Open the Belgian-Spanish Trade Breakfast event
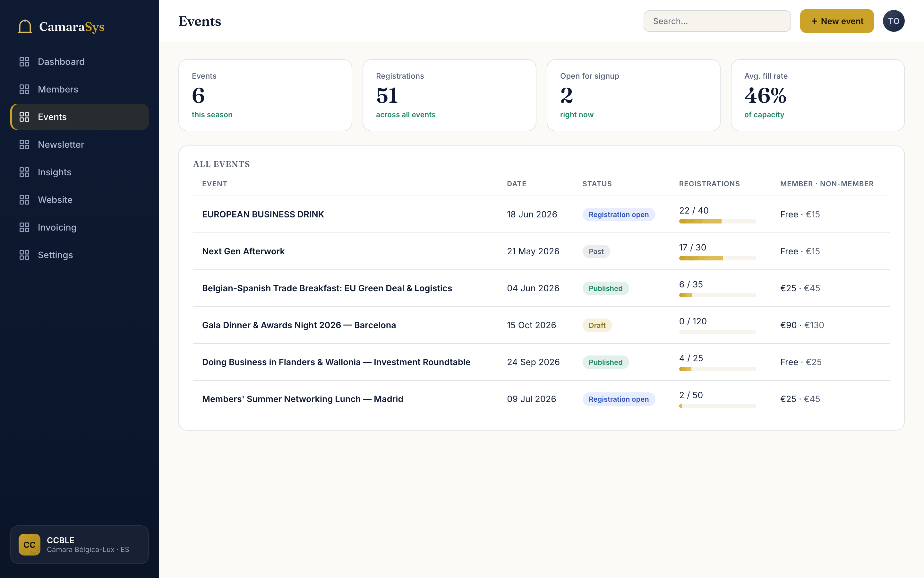Viewport: 924px width, 578px height. tap(327, 288)
